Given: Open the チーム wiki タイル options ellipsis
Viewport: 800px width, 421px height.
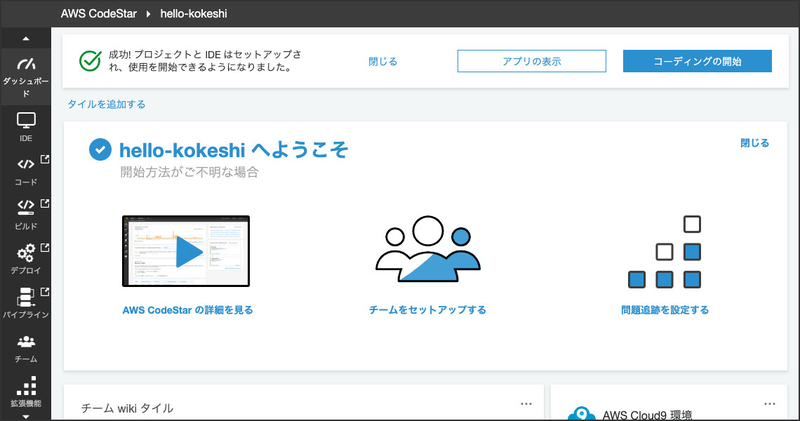Looking at the screenshot, I should (x=526, y=404).
